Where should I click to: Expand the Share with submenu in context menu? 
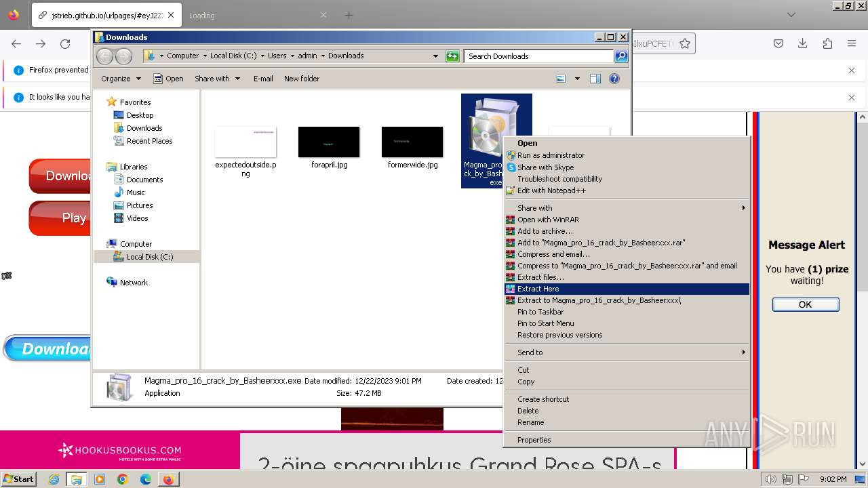(x=627, y=208)
